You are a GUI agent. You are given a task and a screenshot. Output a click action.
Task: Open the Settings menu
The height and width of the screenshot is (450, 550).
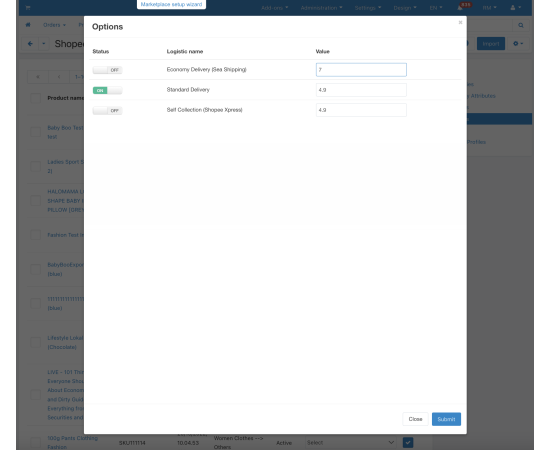[x=368, y=8]
